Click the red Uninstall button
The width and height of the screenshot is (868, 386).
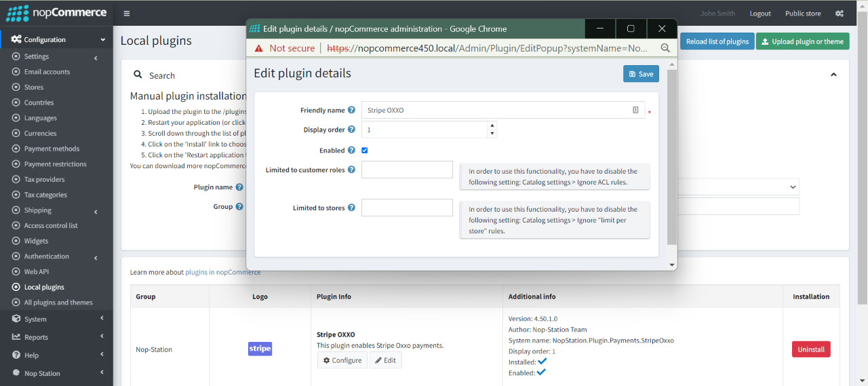810,349
